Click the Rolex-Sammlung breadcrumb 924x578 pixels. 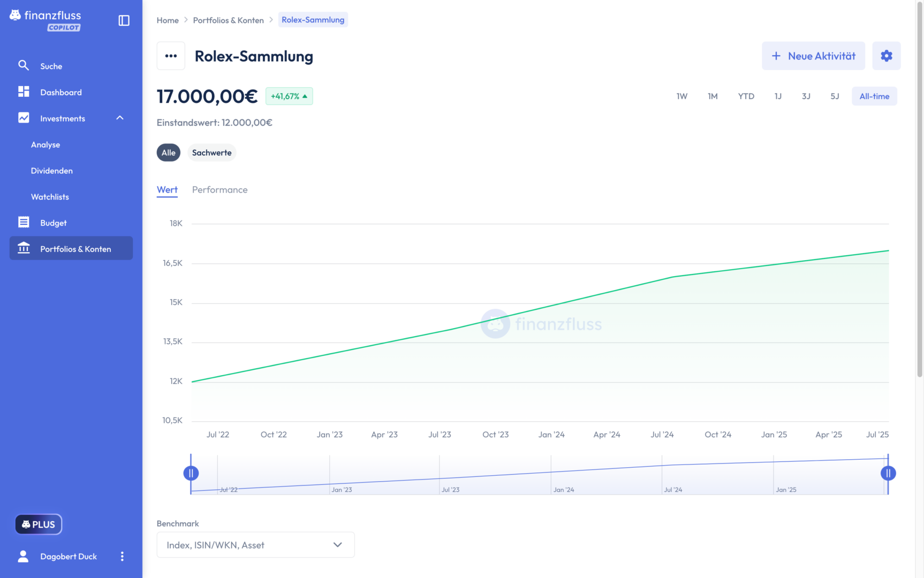pos(313,20)
